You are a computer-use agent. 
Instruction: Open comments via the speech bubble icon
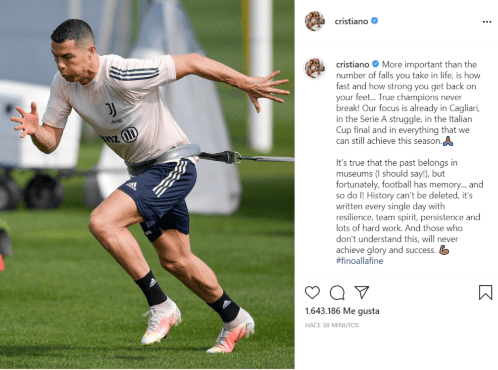[x=337, y=293]
